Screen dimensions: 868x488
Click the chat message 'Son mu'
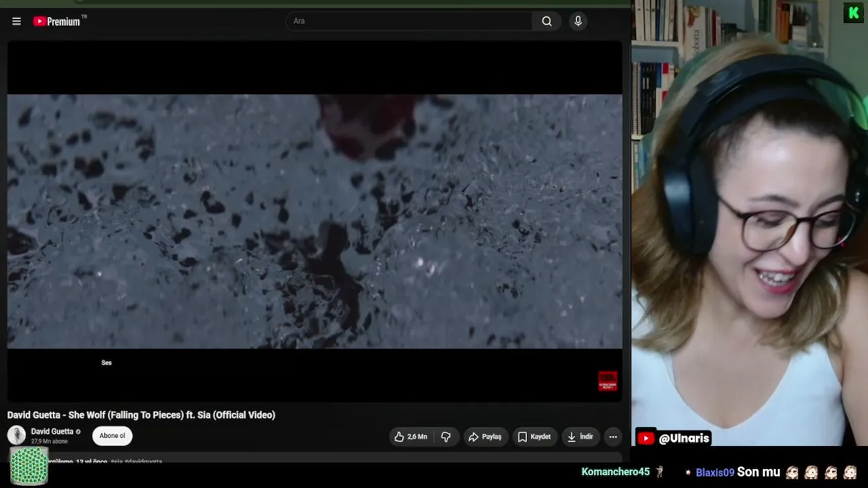pyautogui.click(x=759, y=472)
